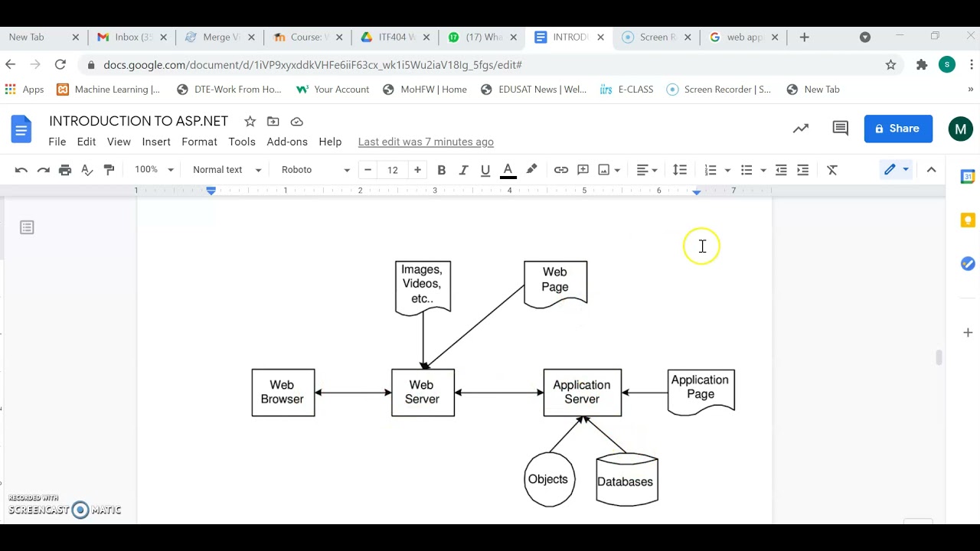980x551 pixels.
Task: Open the File menu
Action: (57, 142)
